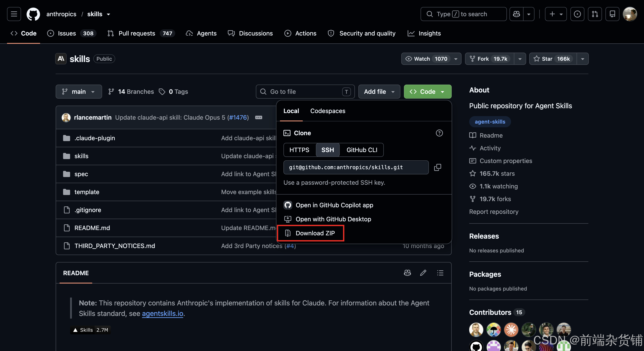Open the Clone help question mark icon
The image size is (644, 351).
click(439, 133)
